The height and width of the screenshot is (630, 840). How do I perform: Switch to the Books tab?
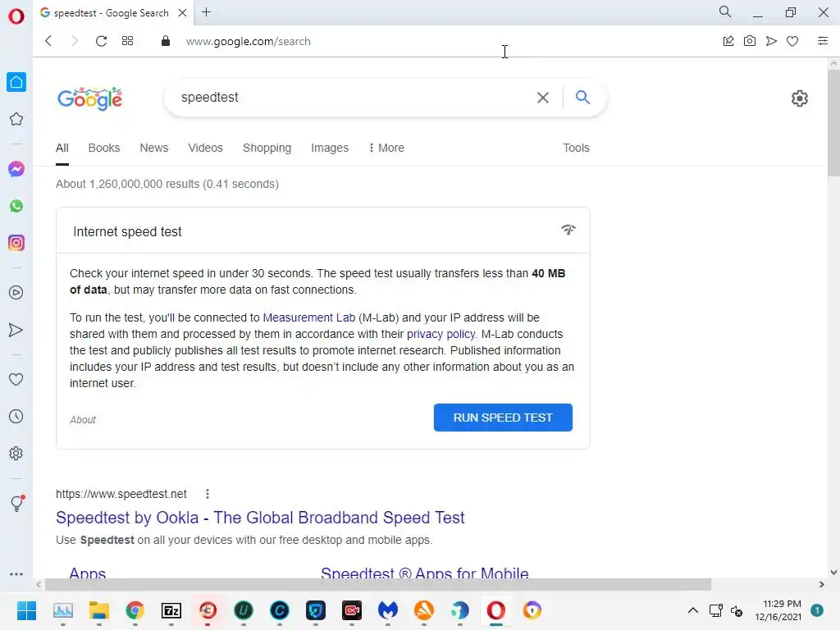point(104,148)
